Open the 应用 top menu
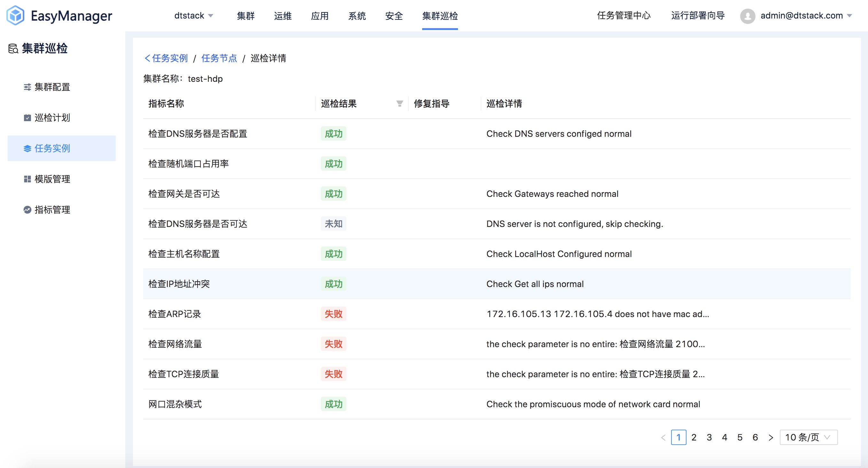The height and width of the screenshot is (468, 868). [320, 16]
